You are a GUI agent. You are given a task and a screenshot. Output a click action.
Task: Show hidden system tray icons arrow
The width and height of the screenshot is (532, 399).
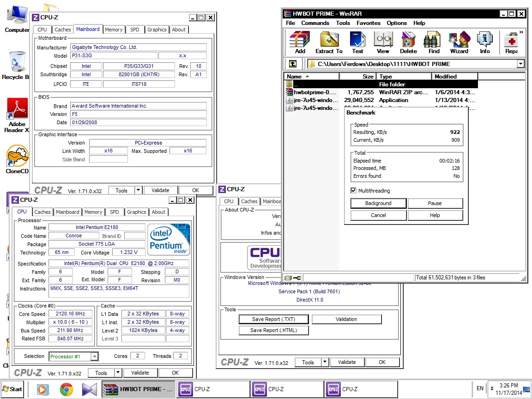(492, 388)
